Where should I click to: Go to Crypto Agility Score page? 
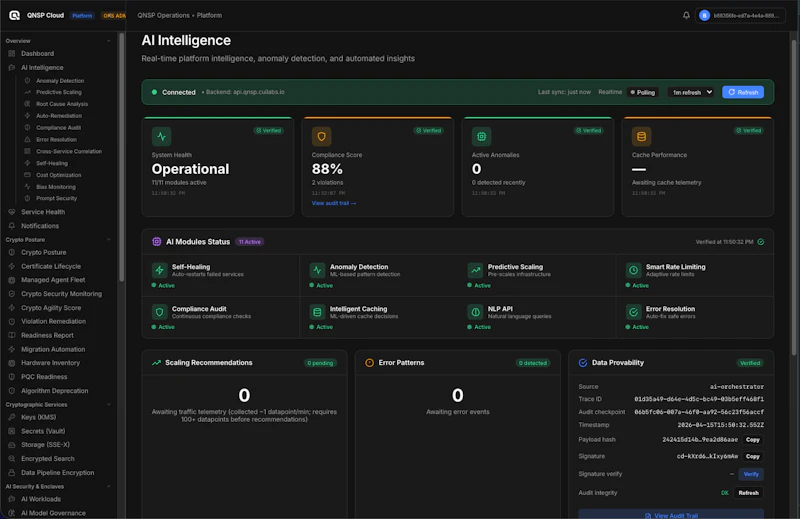pyautogui.click(x=51, y=308)
